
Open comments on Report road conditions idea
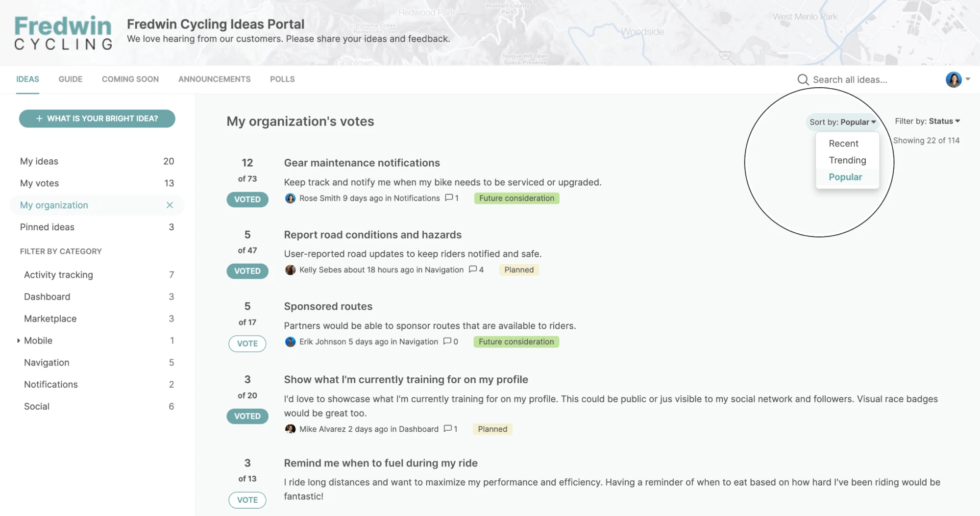476,270
